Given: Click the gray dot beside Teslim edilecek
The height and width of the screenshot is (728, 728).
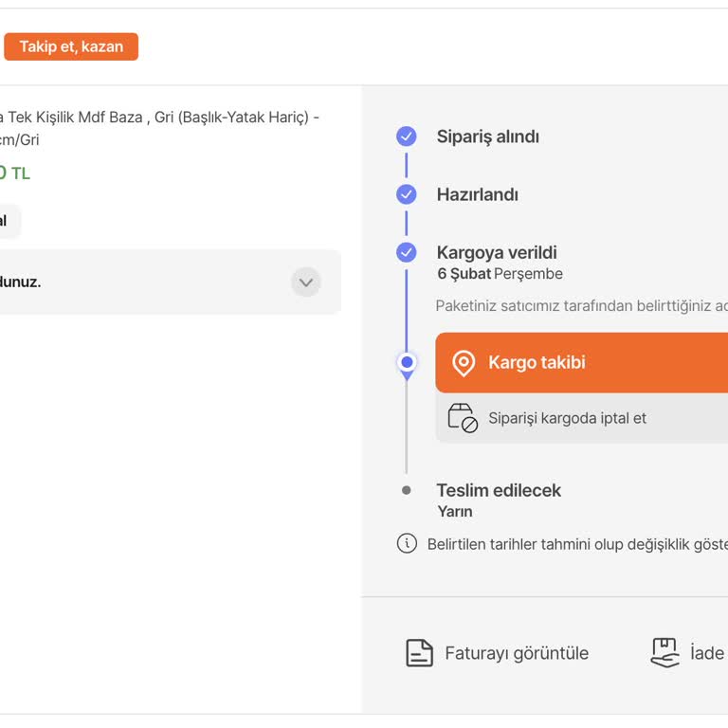Looking at the screenshot, I should coord(407,490).
